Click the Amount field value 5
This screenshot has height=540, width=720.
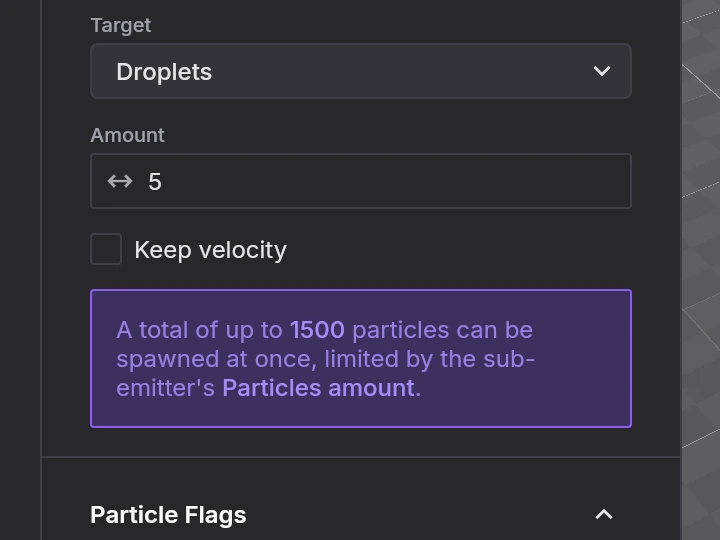tap(155, 181)
